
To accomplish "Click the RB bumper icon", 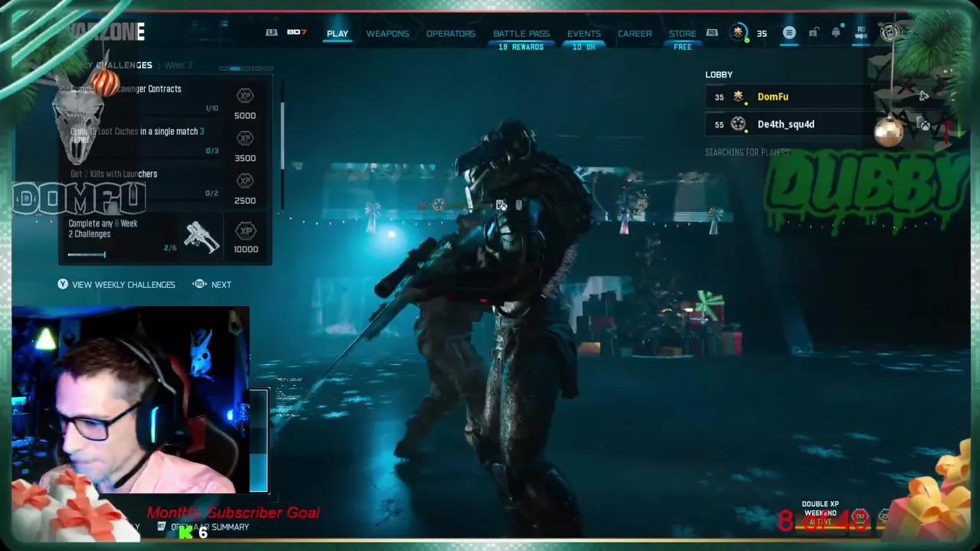I will click(712, 32).
